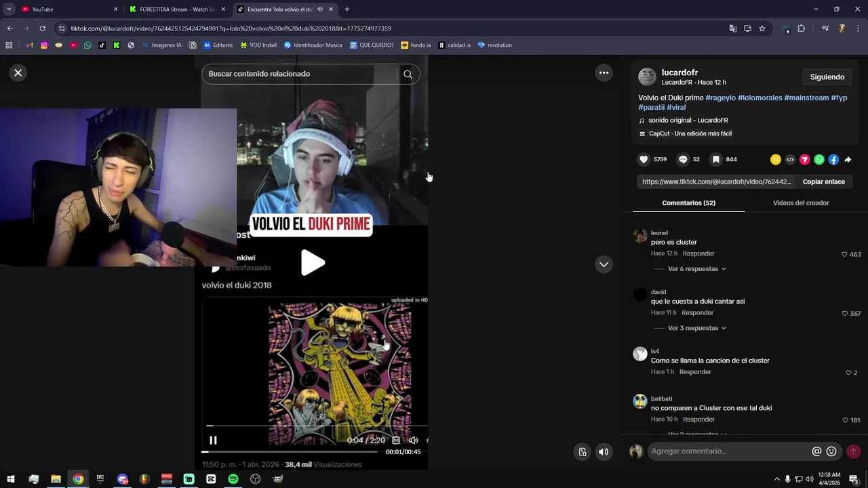Open the Chrome extensions puzzle icon
Image resolution: width=868 pixels, height=488 pixels.
click(802, 28)
